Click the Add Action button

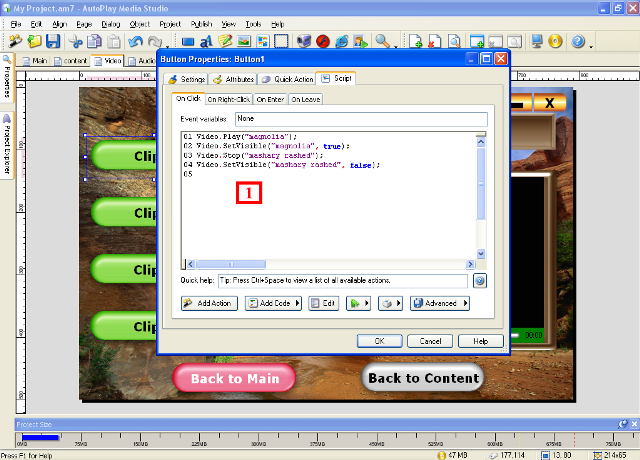tap(208, 303)
